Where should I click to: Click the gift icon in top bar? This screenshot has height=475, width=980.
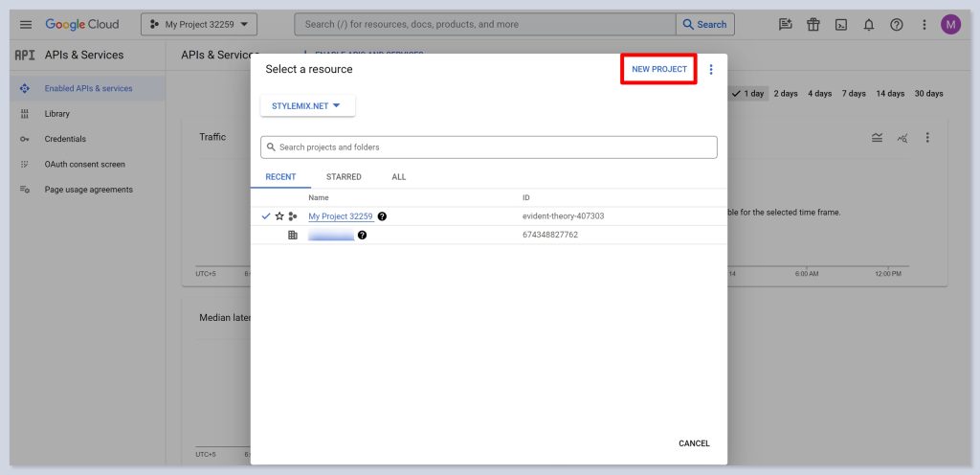pyautogui.click(x=813, y=25)
